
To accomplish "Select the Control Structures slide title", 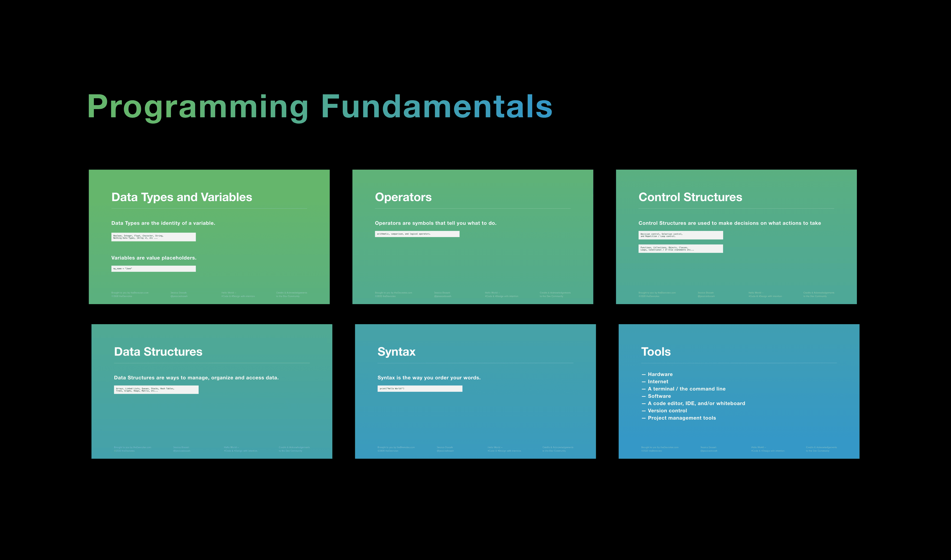I will click(690, 197).
